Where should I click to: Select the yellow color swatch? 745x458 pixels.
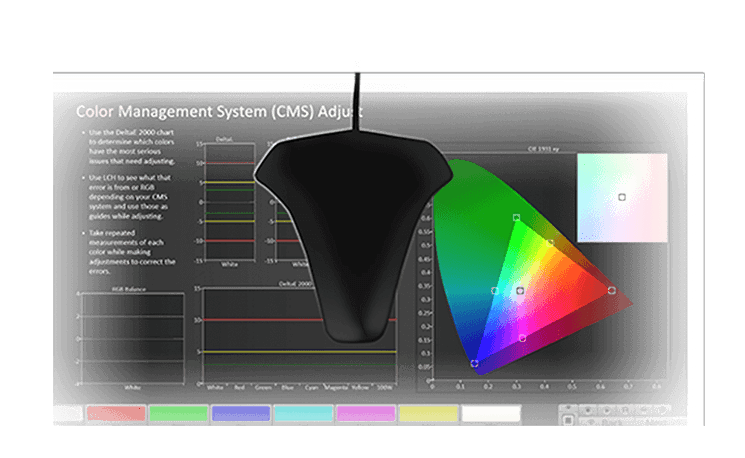(x=428, y=414)
